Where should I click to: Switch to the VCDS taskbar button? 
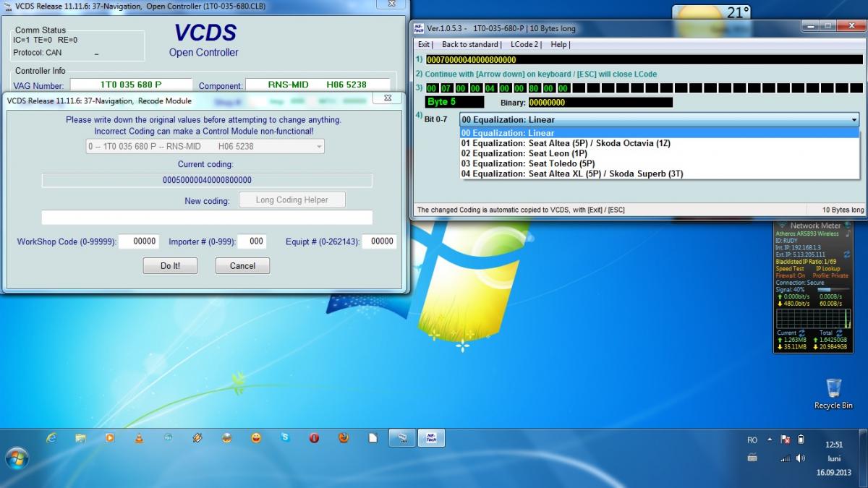[x=403, y=438]
